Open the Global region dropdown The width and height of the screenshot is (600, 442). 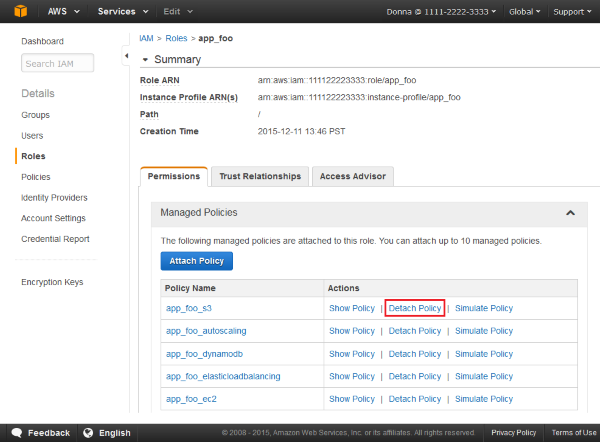(525, 12)
